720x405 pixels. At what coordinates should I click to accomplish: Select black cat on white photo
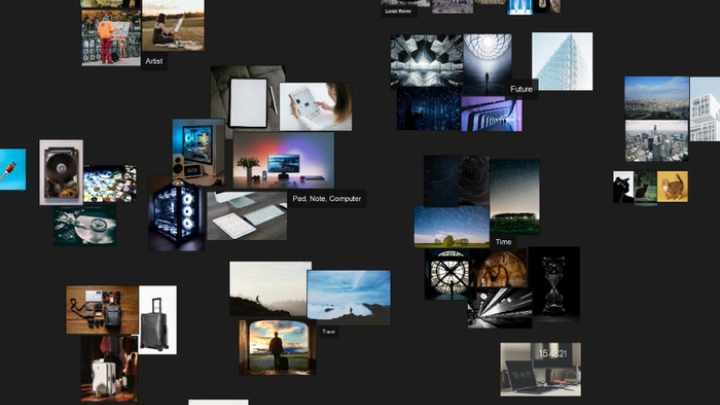click(624, 187)
